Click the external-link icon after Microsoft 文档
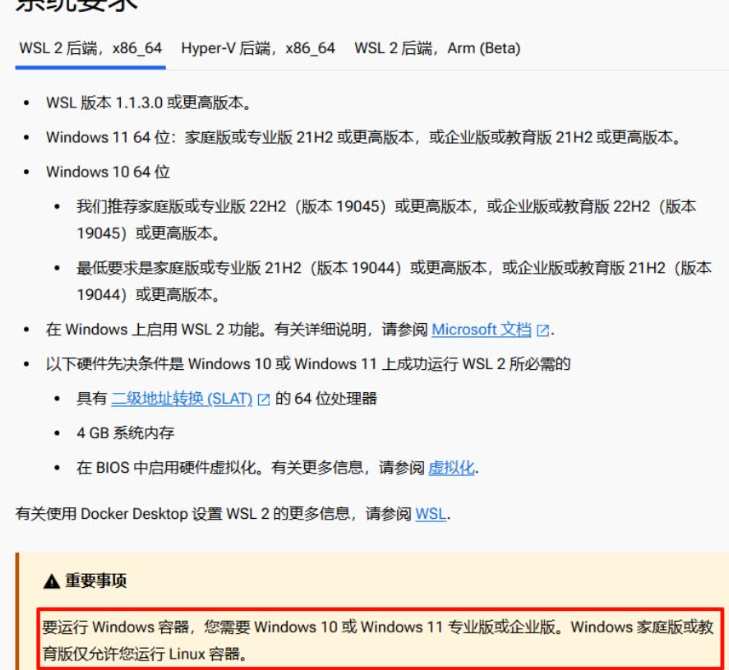This screenshot has width=729, height=670. tap(543, 330)
